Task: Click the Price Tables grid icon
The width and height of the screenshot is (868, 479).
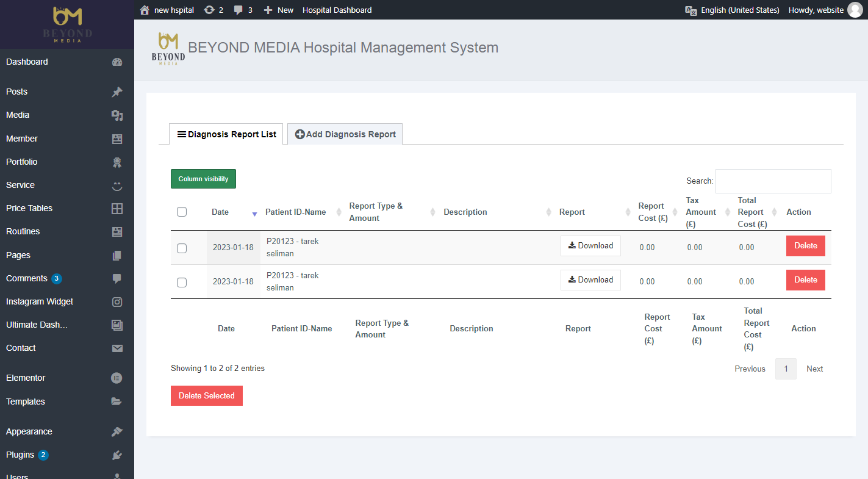Action: pyautogui.click(x=117, y=209)
